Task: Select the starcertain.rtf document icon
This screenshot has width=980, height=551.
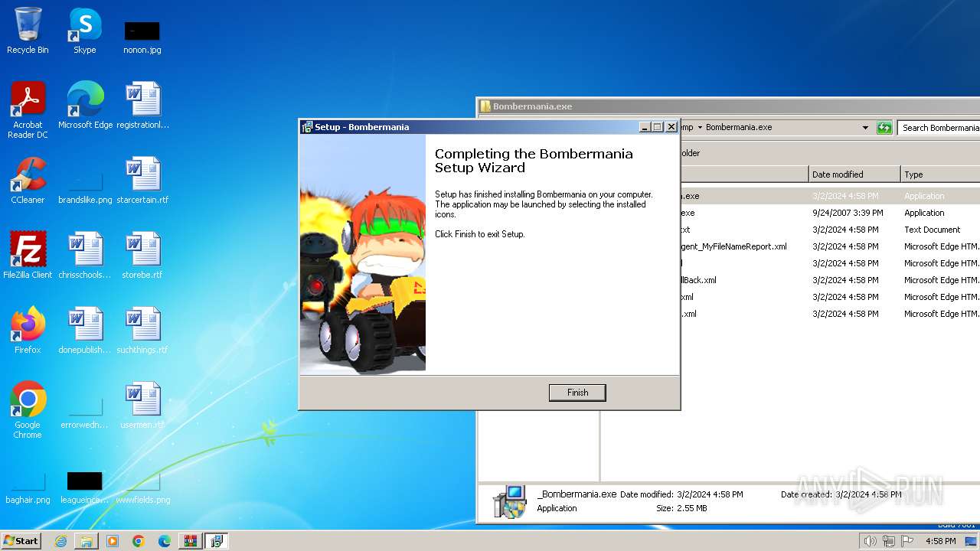Action: 142,181
